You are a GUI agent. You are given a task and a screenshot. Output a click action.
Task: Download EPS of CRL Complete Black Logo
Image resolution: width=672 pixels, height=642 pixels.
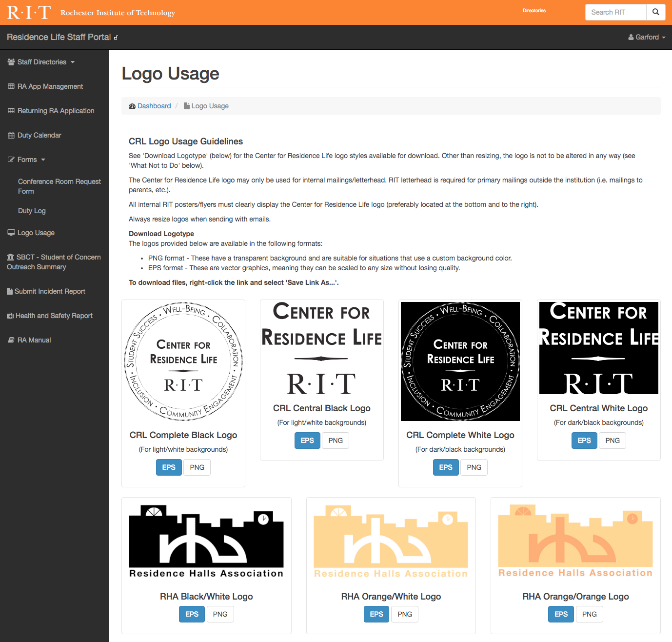(169, 467)
